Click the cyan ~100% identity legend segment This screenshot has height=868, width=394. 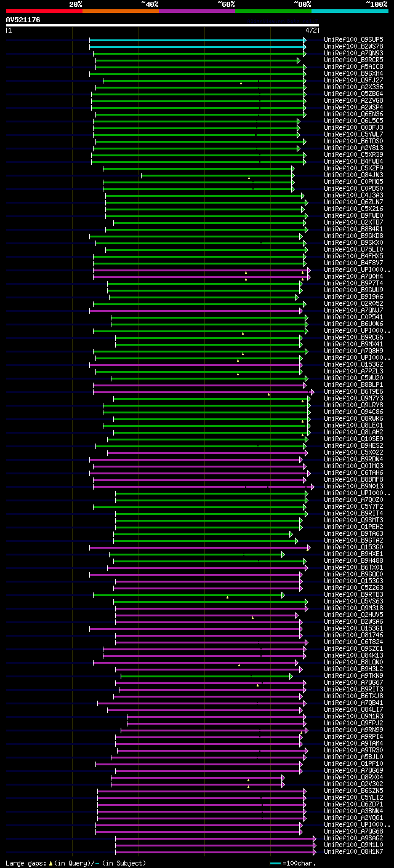click(350, 11)
